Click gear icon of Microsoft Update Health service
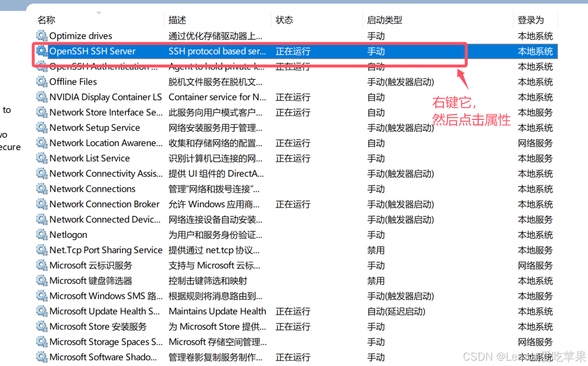Image resolution: width=588 pixels, height=366 pixels. pos(42,311)
